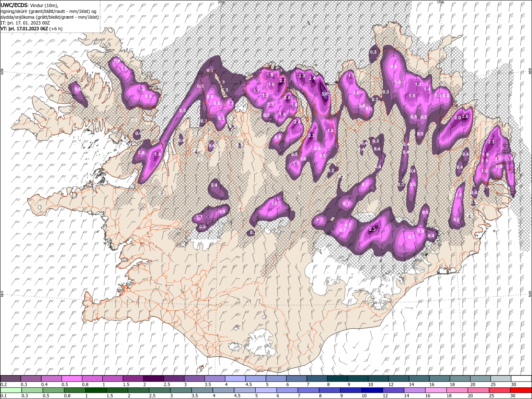532x399 pixels.
Task: Click the bottom-row swatch between 0.8 and 1
Action: (74, 390)
